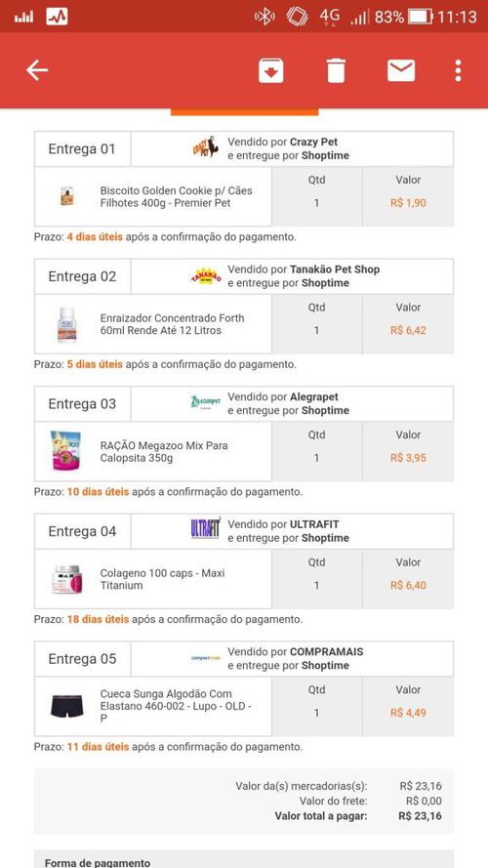Open the three-dot overflow menu

coord(458,71)
